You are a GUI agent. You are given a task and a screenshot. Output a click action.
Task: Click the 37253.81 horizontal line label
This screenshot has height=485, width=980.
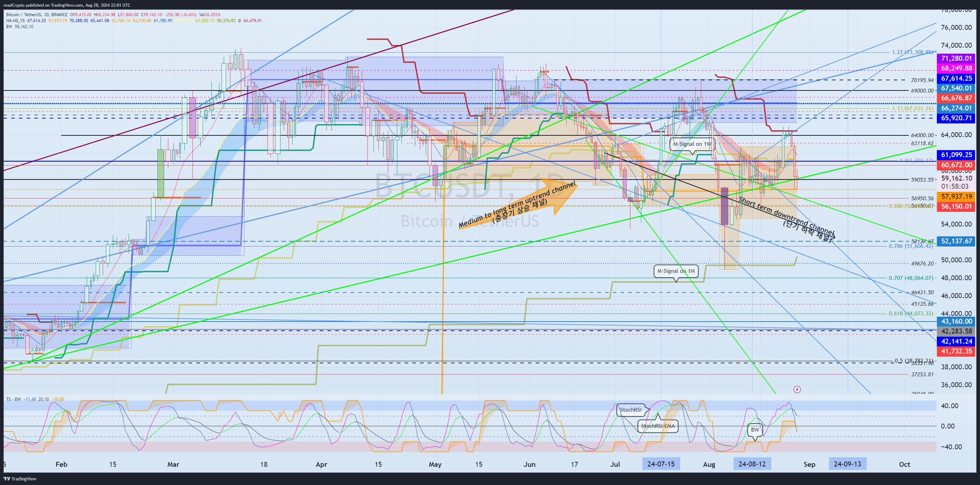922,374
